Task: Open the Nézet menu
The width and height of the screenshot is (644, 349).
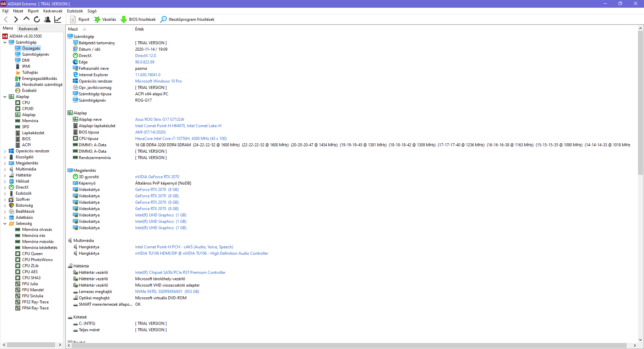Action: click(x=18, y=11)
